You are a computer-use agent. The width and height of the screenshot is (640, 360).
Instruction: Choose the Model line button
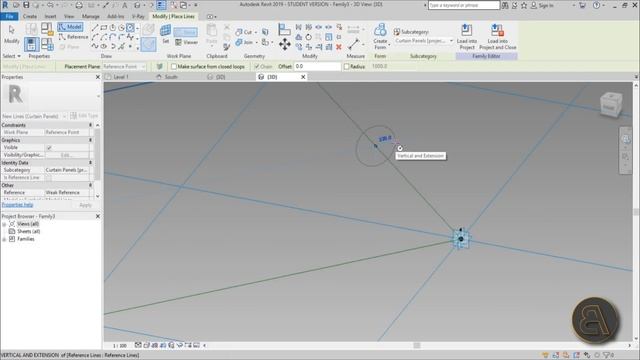click(x=71, y=27)
